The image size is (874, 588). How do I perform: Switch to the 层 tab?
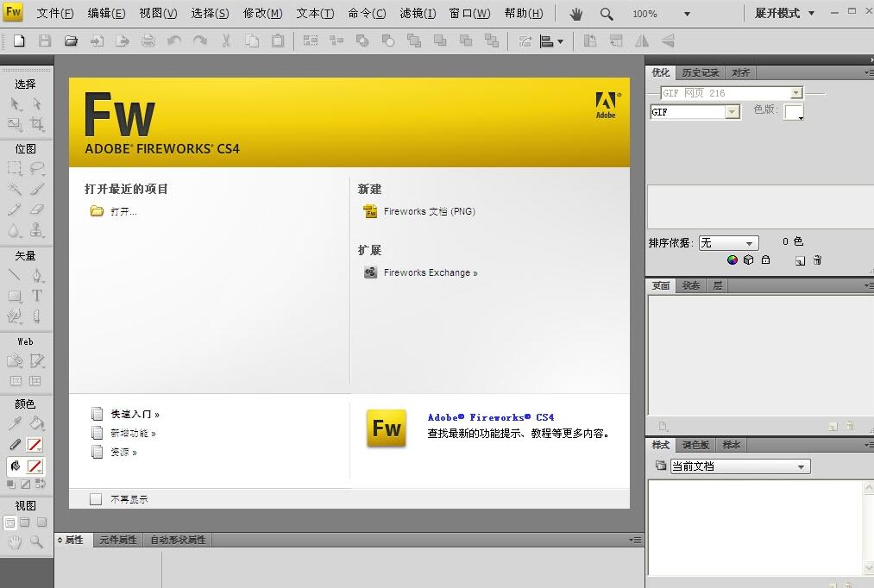point(717,285)
